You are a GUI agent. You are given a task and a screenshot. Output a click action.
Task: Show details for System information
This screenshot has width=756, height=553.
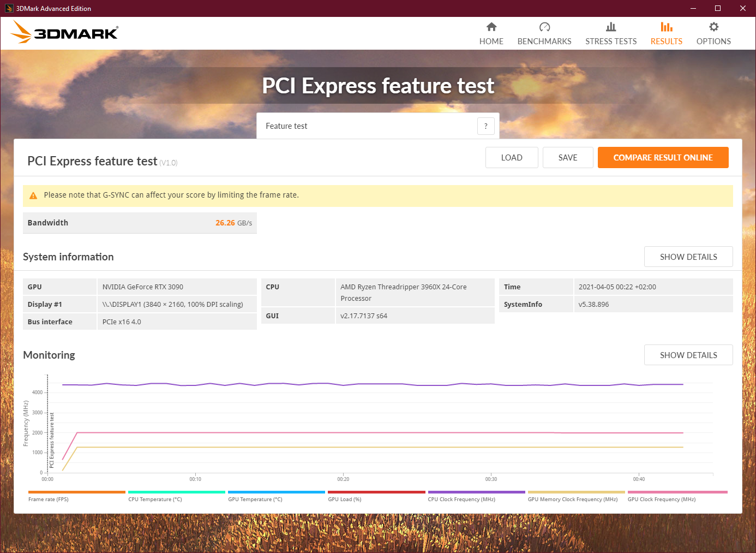click(688, 257)
